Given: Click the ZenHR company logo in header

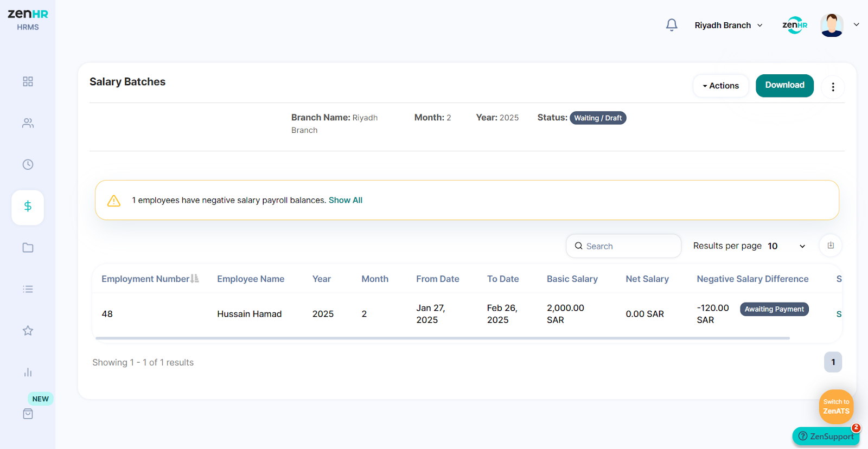Looking at the screenshot, I should coord(795,25).
